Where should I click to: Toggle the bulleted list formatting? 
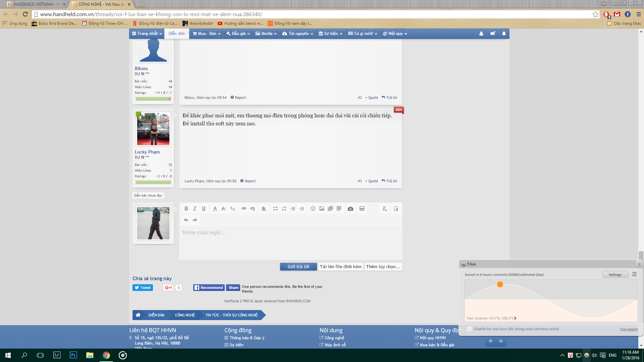[275, 208]
